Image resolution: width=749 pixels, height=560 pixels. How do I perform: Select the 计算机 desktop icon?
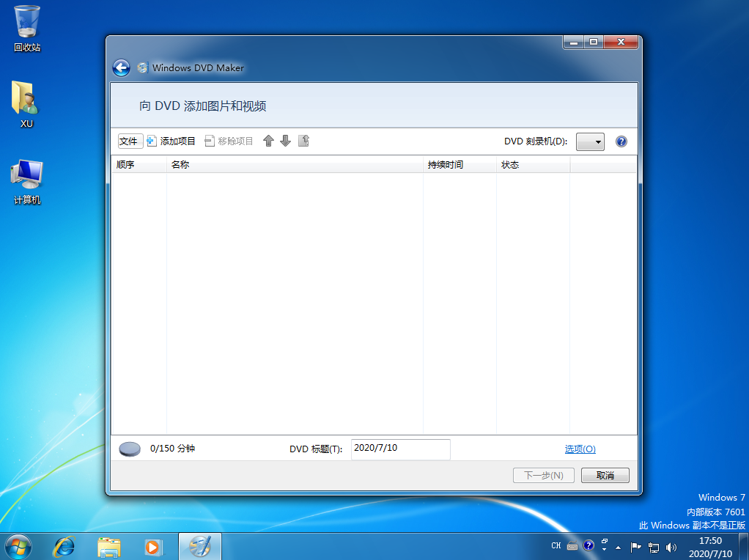pos(26,182)
